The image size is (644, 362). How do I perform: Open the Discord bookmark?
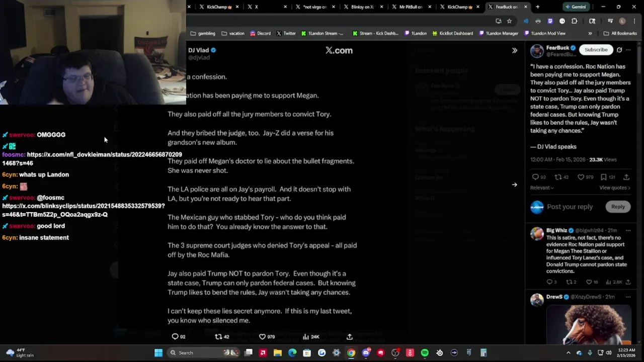[260, 33]
